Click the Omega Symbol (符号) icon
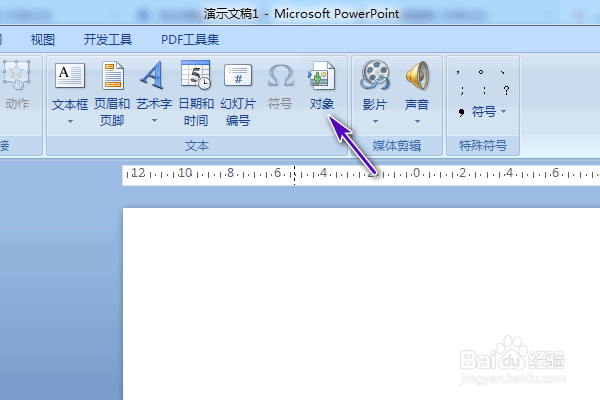 click(x=280, y=76)
